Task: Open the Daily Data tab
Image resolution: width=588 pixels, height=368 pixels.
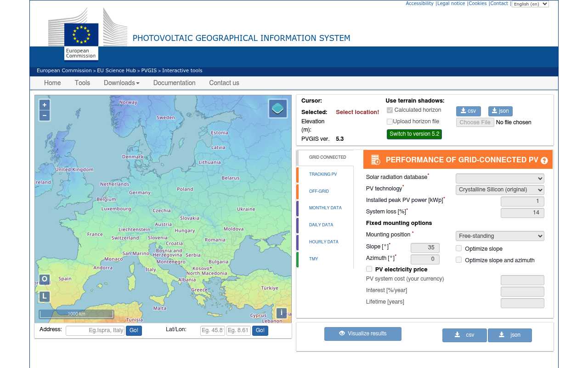Action: [321, 225]
